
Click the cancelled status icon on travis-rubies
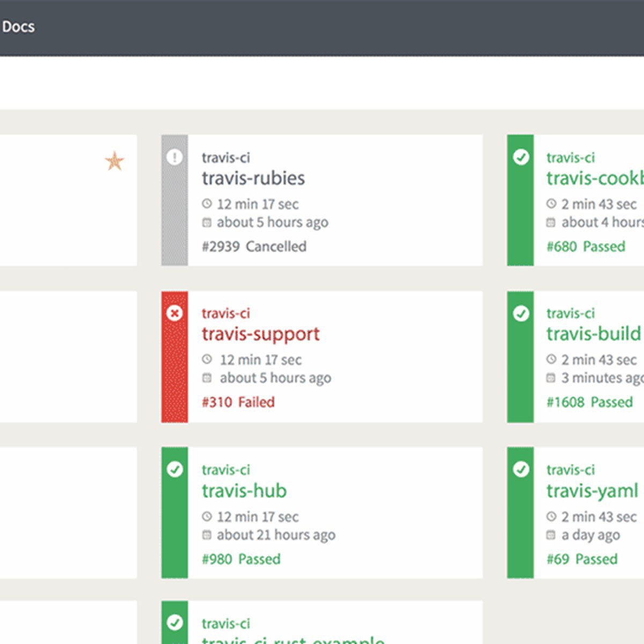(174, 157)
